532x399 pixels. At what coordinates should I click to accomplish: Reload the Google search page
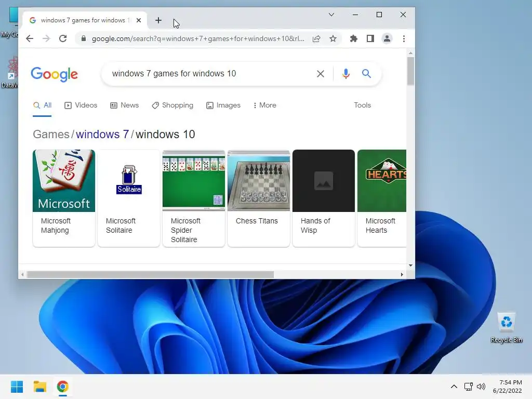click(63, 38)
